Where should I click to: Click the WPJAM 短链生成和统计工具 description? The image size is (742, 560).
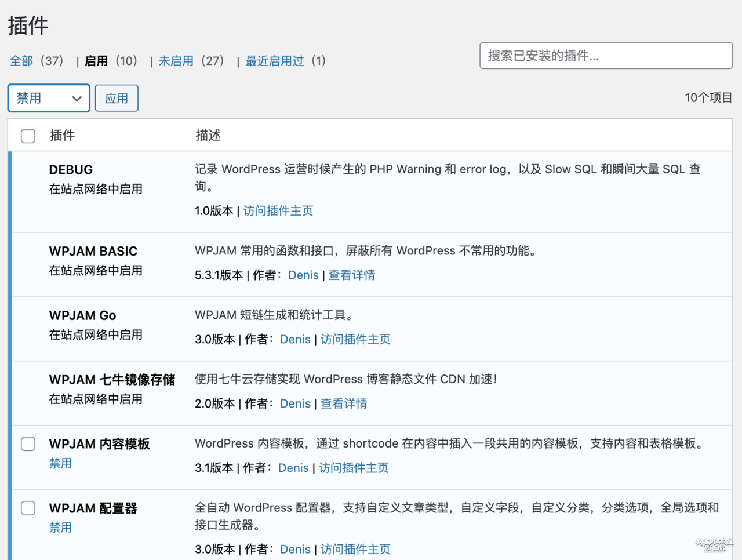pos(274,315)
